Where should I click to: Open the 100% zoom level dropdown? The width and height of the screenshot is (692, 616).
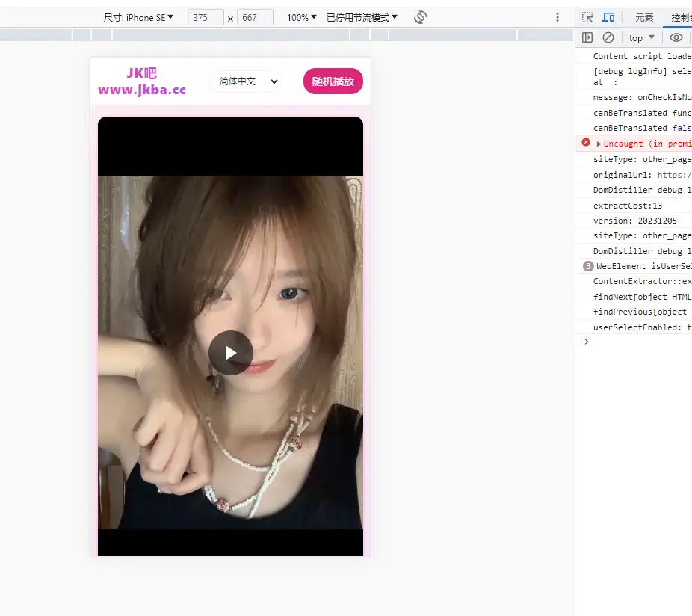coord(302,18)
